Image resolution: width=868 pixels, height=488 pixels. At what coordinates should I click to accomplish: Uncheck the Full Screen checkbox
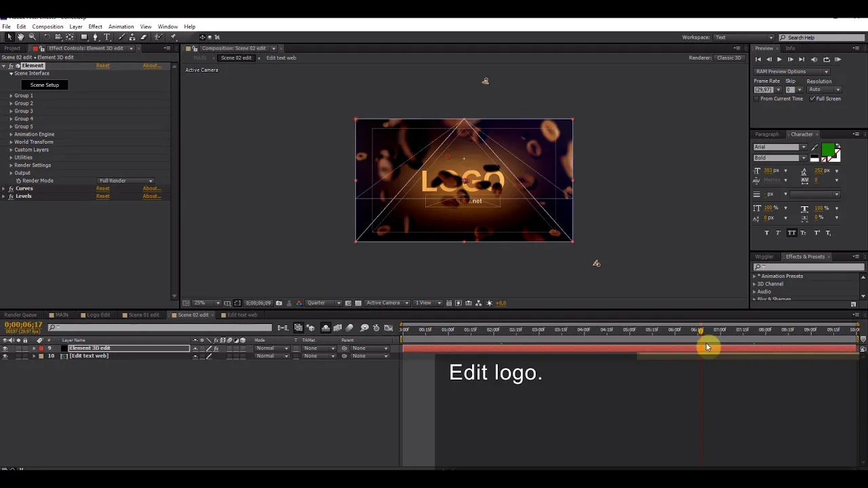click(x=812, y=99)
